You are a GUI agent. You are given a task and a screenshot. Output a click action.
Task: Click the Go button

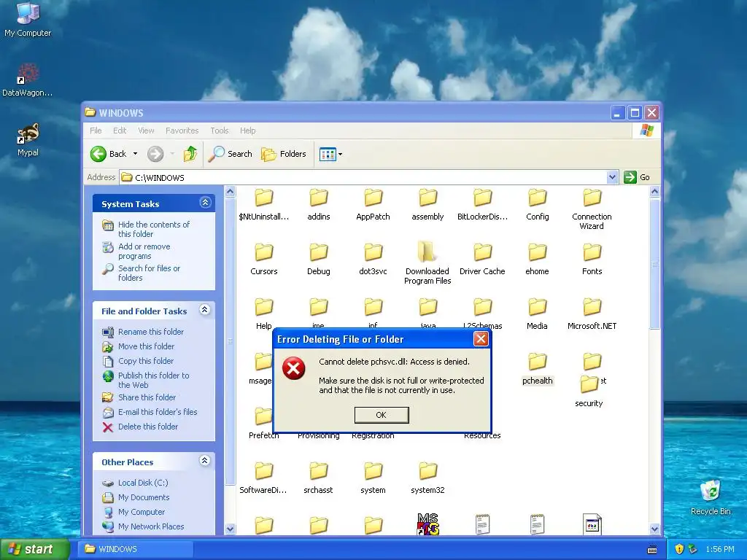pyautogui.click(x=637, y=177)
